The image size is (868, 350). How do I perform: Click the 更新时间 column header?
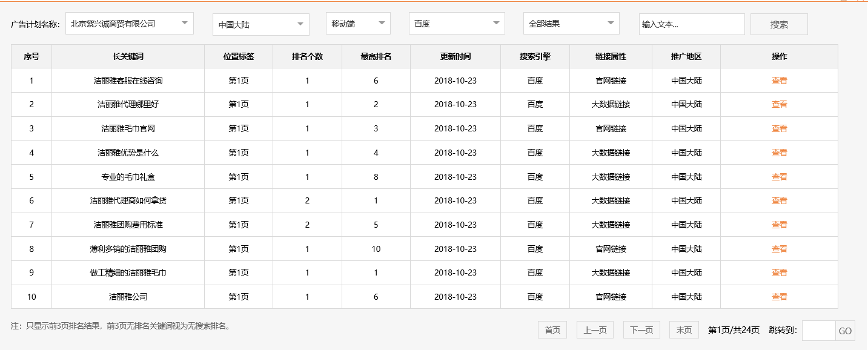point(455,56)
